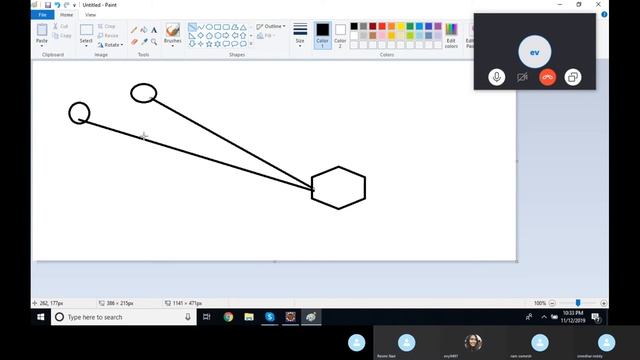Image resolution: width=640 pixels, height=360 pixels.
Task: Open the shape Outline dropdown
Action: 271,26
